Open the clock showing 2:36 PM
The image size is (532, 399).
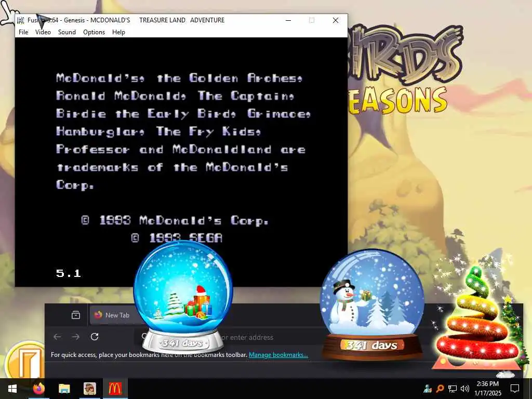coord(488,389)
